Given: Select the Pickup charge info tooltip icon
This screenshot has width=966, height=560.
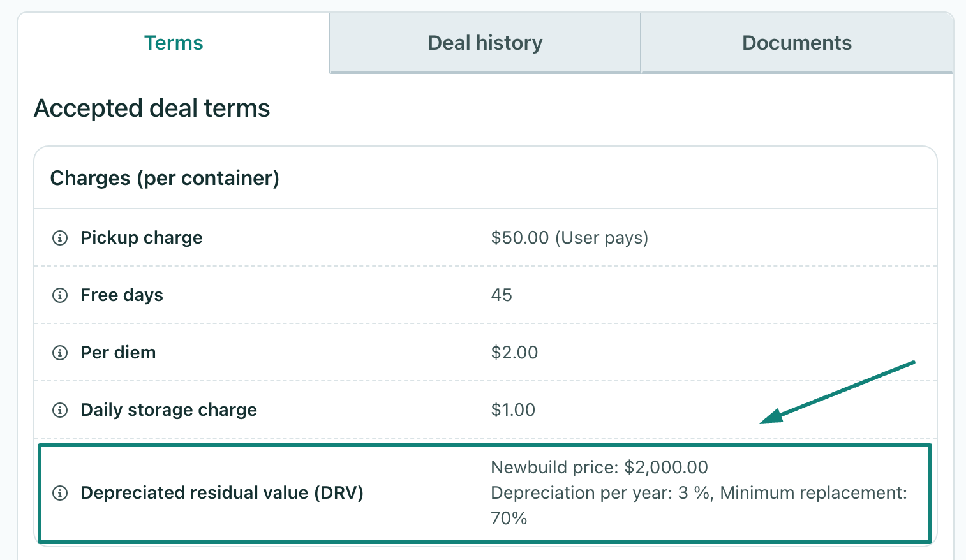Looking at the screenshot, I should pos(60,238).
